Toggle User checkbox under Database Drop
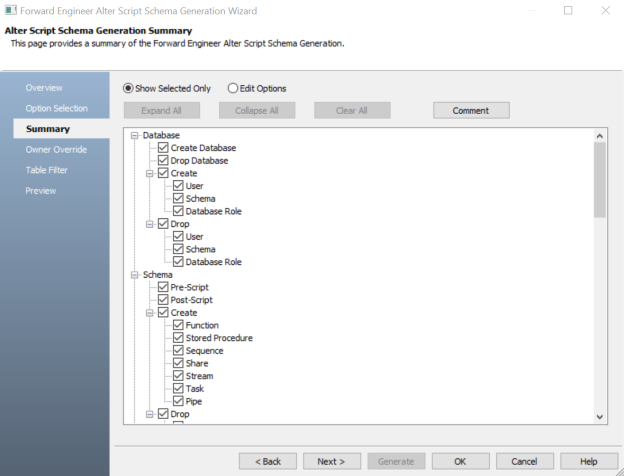 (178, 236)
